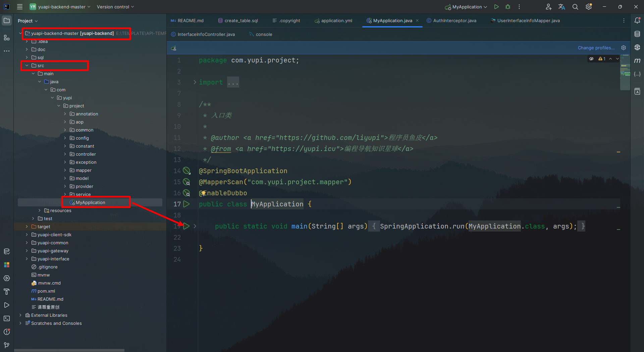
Task: Open the Services tool window
Action: (7, 278)
